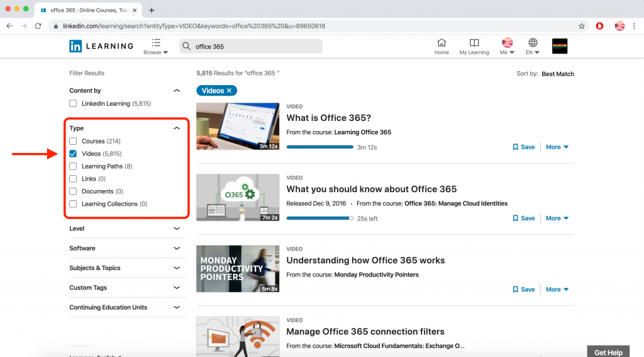This screenshot has width=644, height=357.
Task: Expand the Level filter section
Action: (x=177, y=229)
